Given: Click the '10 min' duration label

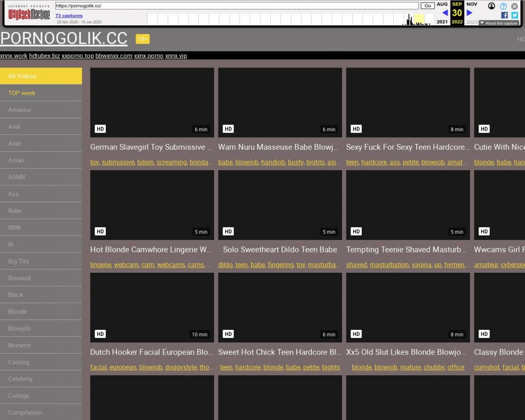Looking at the screenshot, I should (199, 334).
